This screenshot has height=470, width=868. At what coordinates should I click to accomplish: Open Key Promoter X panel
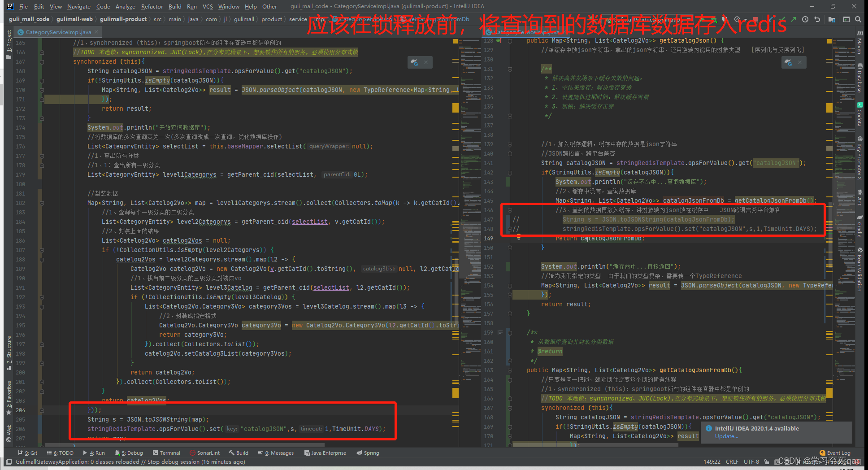coord(859,158)
